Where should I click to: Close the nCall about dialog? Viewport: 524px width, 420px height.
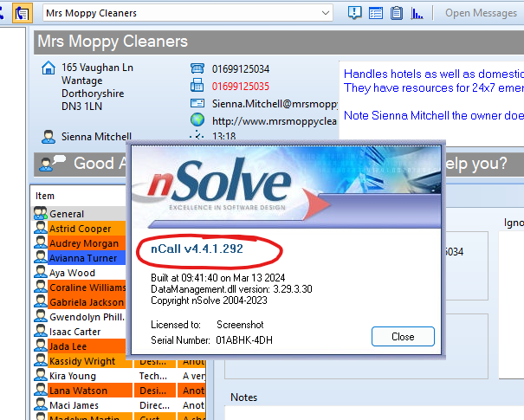click(403, 337)
